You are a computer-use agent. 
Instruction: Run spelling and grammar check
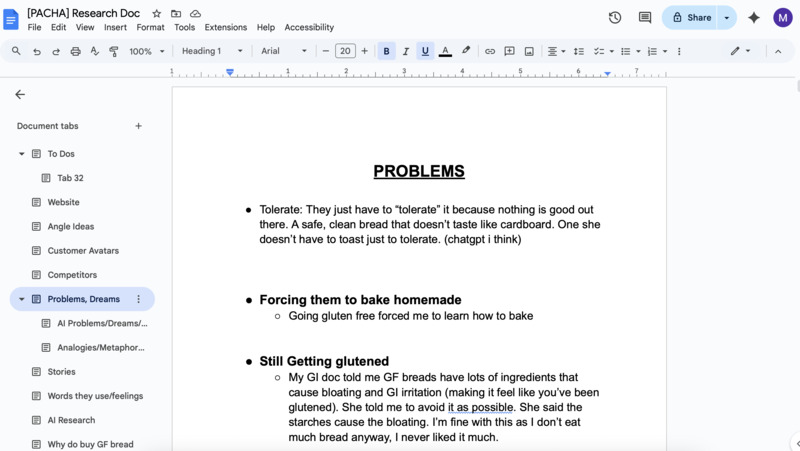[x=94, y=51]
